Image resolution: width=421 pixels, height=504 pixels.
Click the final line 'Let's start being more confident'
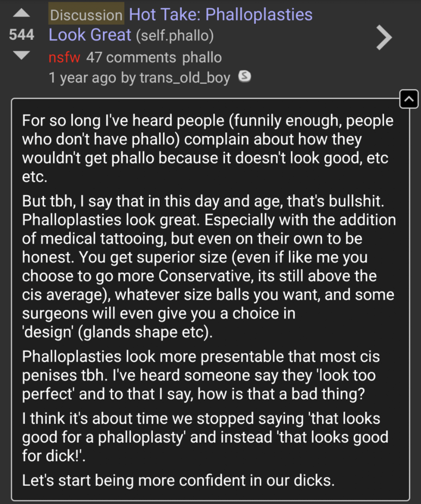pyautogui.click(x=178, y=480)
